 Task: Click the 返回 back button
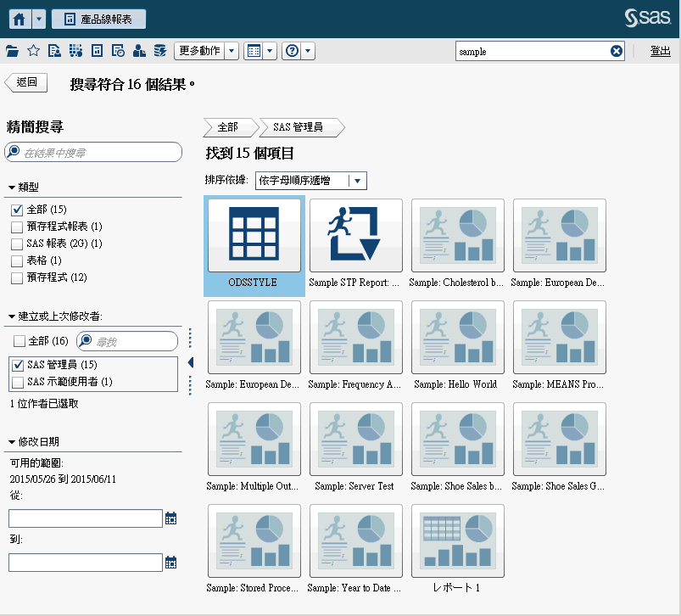(26, 82)
